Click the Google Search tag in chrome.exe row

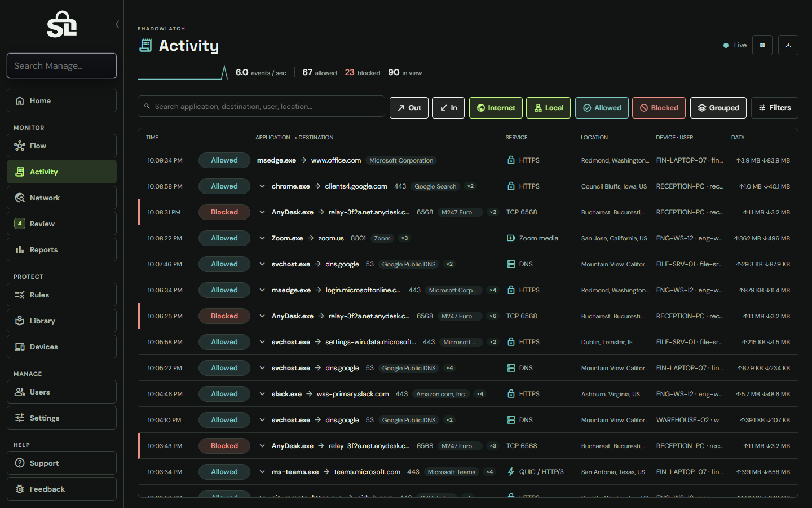point(435,186)
